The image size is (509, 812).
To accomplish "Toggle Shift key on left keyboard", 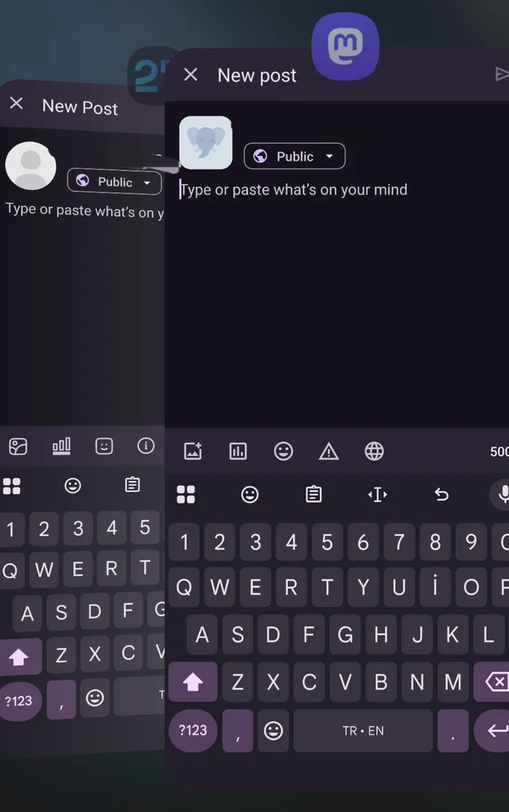I will coord(20,657).
